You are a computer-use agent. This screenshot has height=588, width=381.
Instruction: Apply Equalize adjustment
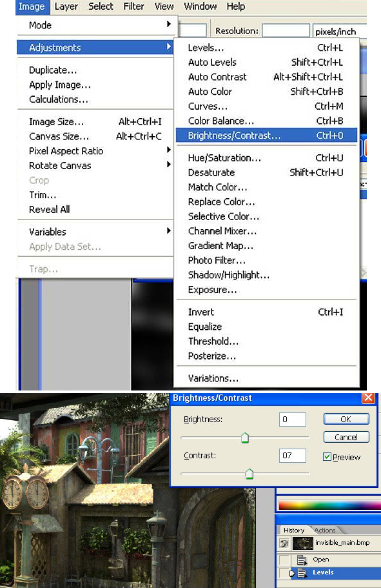[x=266, y=327]
